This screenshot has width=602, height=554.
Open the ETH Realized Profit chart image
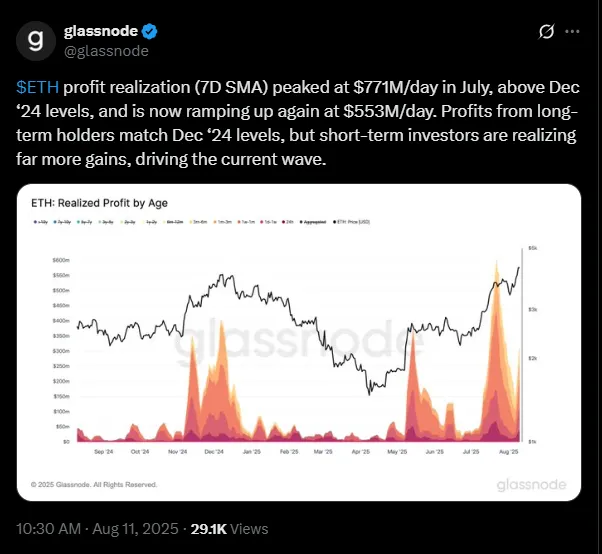pos(300,342)
